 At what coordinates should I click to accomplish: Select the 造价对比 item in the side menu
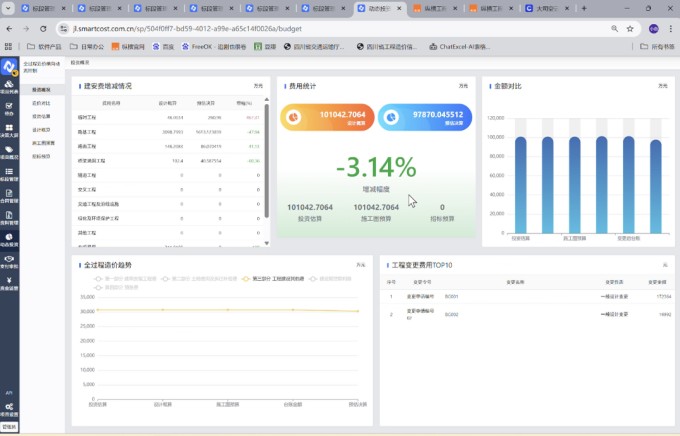(x=42, y=103)
